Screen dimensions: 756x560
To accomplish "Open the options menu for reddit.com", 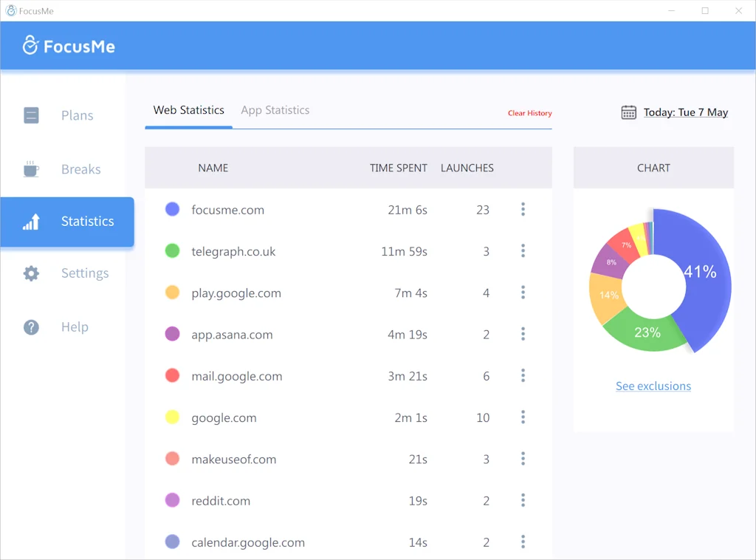I will coord(523,500).
